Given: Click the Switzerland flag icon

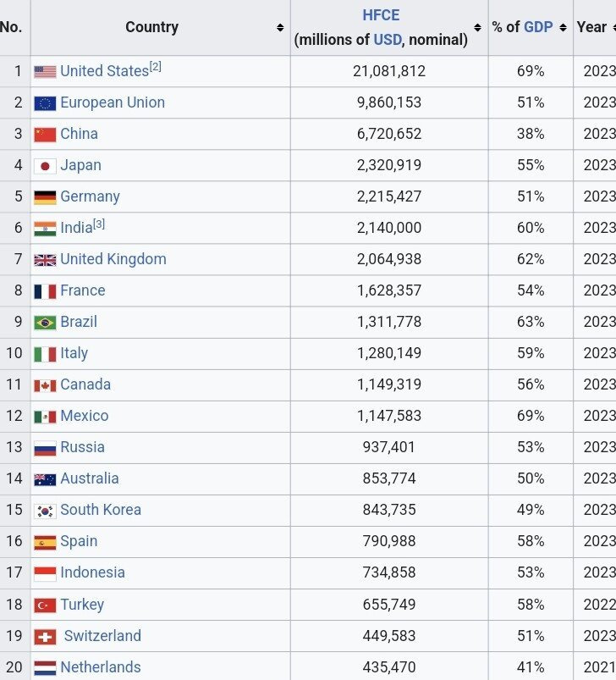Looking at the screenshot, I should 45,637.
